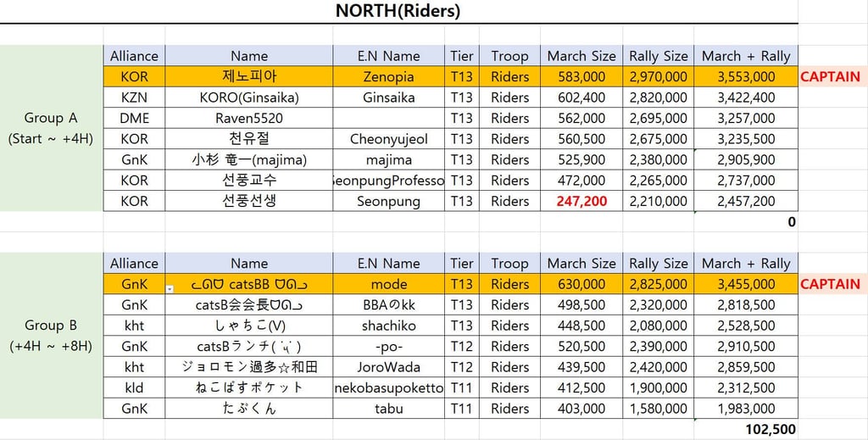Screen dimensions: 868x440
Task: Click the Group A Rally Size header cell
Action: pos(658,56)
